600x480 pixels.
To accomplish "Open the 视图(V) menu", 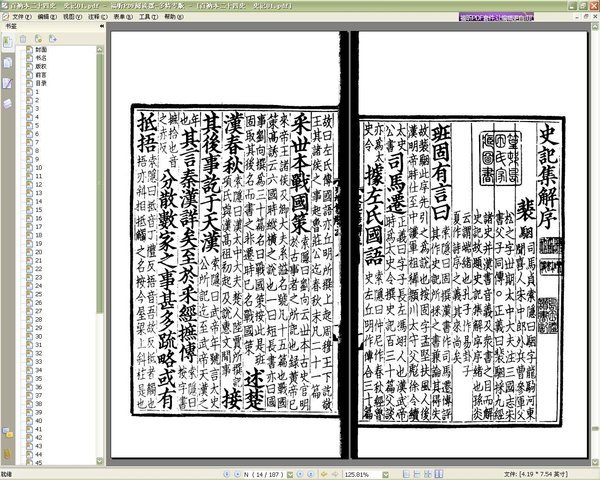I will tap(72, 17).
